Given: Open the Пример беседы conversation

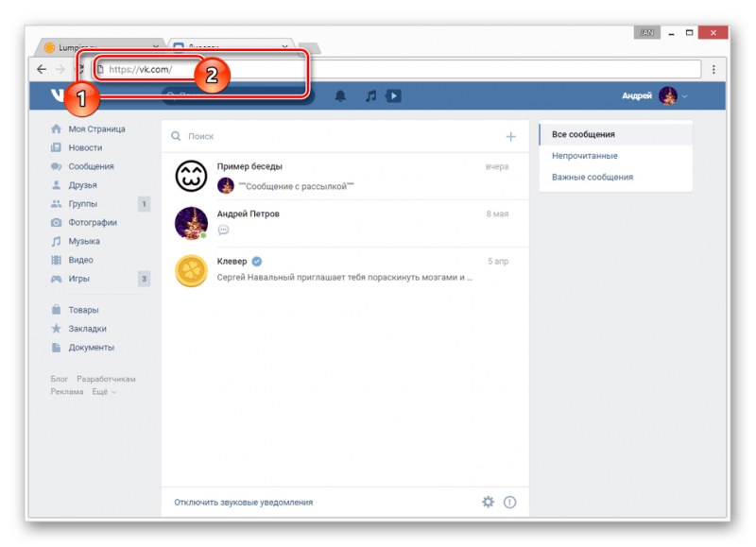Looking at the screenshot, I should pyautogui.click(x=345, y=177).
